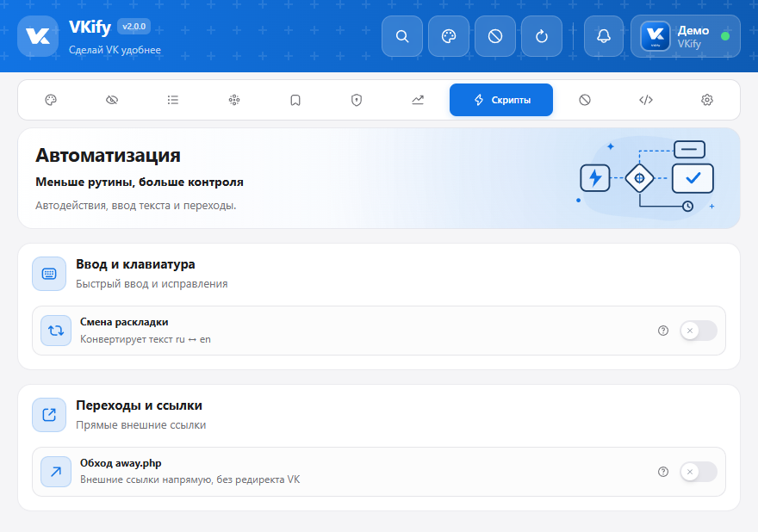Click the block circle button in header
The width and height of the screenshot is (758, 532).
(495, 36)
